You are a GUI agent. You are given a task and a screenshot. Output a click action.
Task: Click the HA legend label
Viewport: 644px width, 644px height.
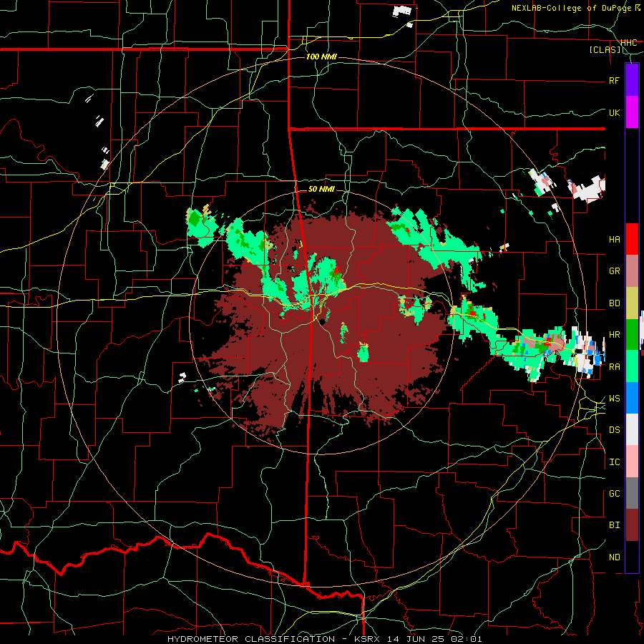tap(615, 240)
